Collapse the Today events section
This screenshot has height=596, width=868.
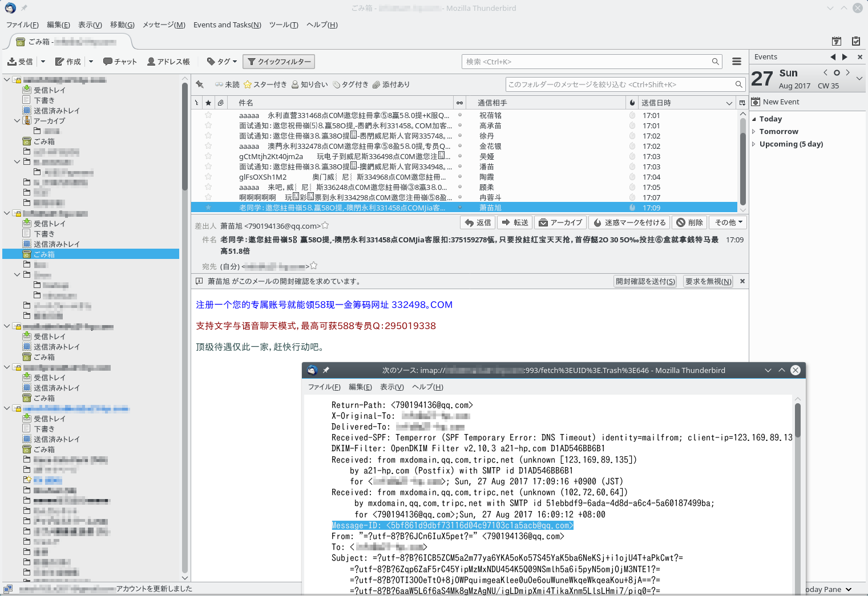[x=754, y=119]
